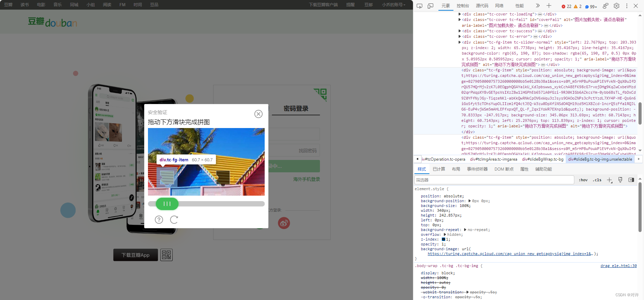This screenshot has width=644, height=300.
Task: Click 海外手机登录 link
Action: [x=307, y=179]
